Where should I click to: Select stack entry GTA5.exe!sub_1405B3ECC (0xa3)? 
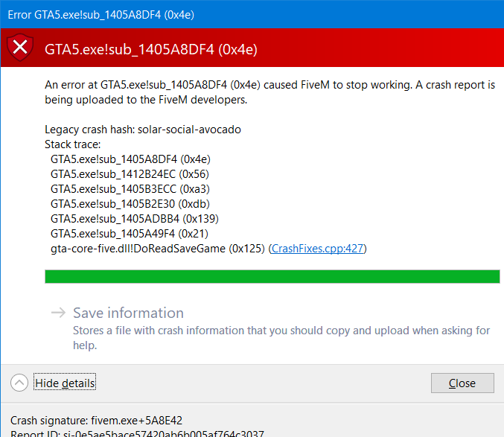[130, 189]
